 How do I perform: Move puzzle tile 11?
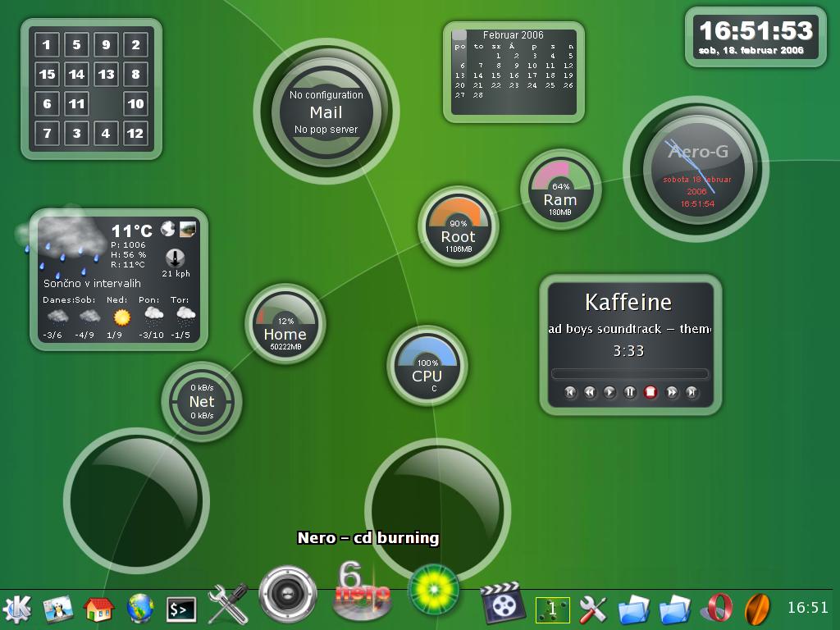click(x=76, y=103)
